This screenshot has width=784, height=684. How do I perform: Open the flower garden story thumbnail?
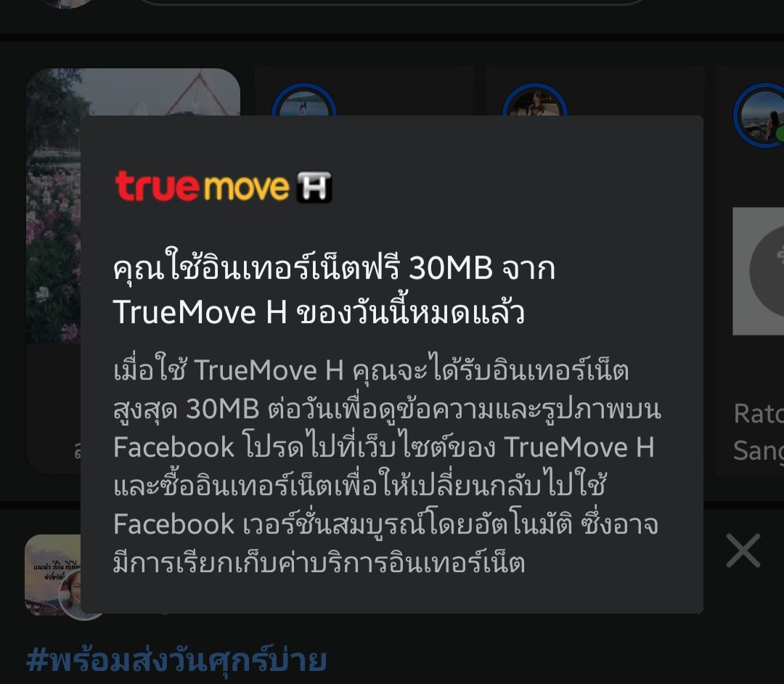pos(54,205)
